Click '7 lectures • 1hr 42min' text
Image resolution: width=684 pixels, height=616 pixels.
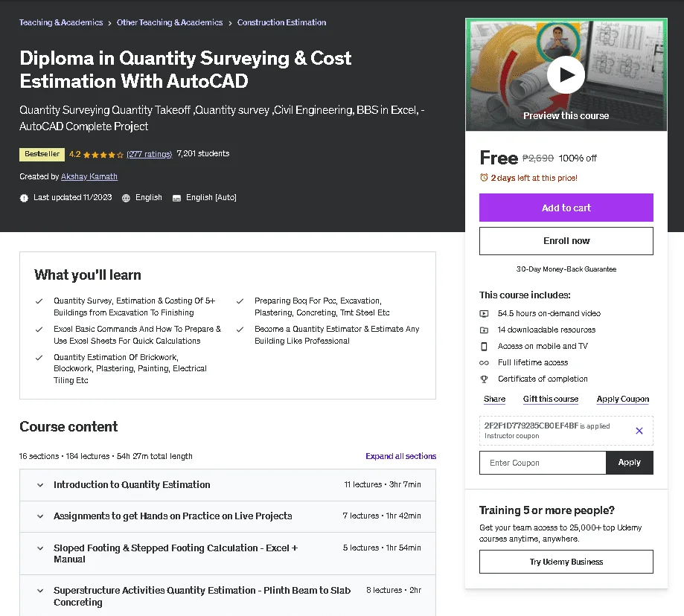382,516
